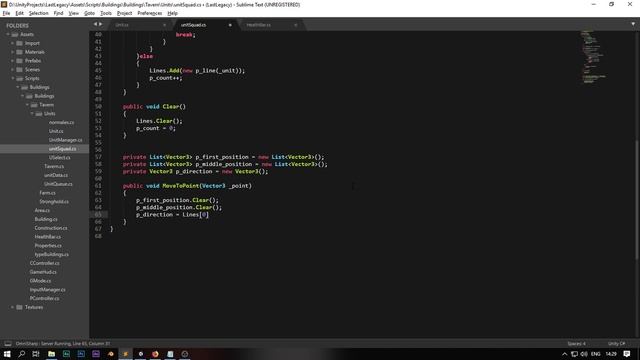Expand the Scenes folder
This screenshot has width=640, height=360.
[12, 69]
